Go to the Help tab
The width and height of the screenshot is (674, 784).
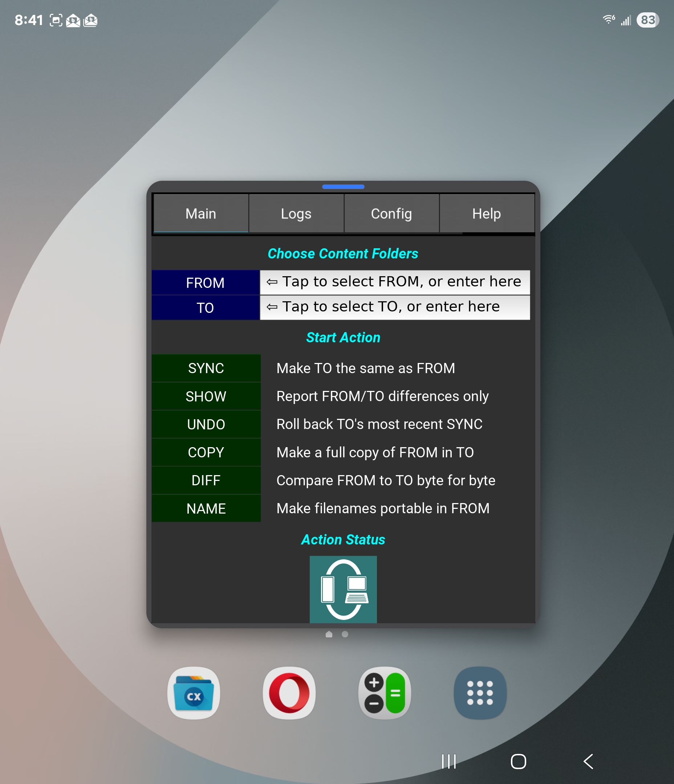(x=487, y=214)
